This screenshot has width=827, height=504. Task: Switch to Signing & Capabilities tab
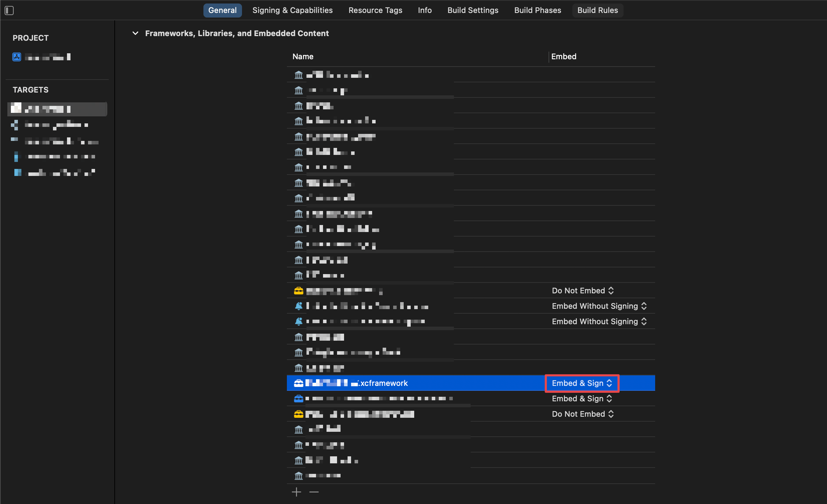point(293,10)
